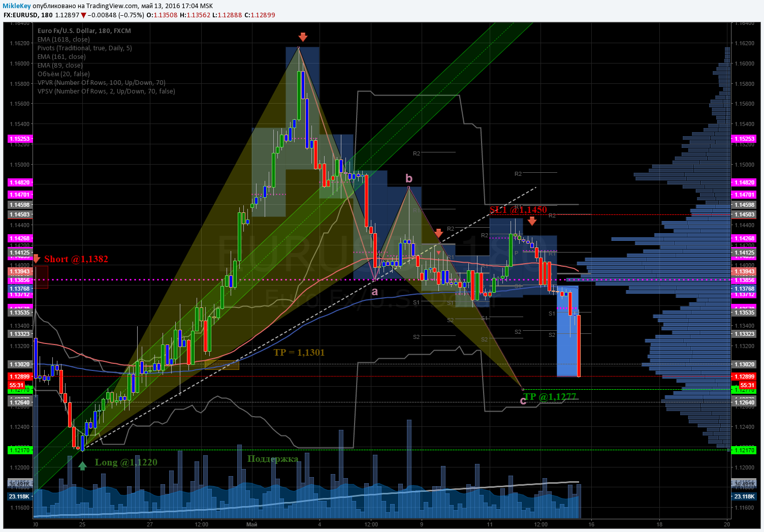Click the Май month label on time axis

tap(251, 524)
